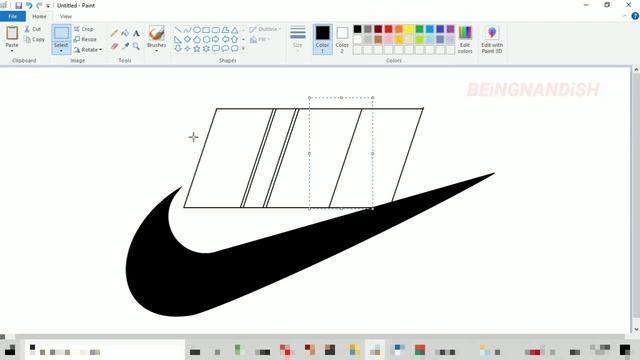Choose the Down arrow shape

pyautogui.click(x=178, y=49)
